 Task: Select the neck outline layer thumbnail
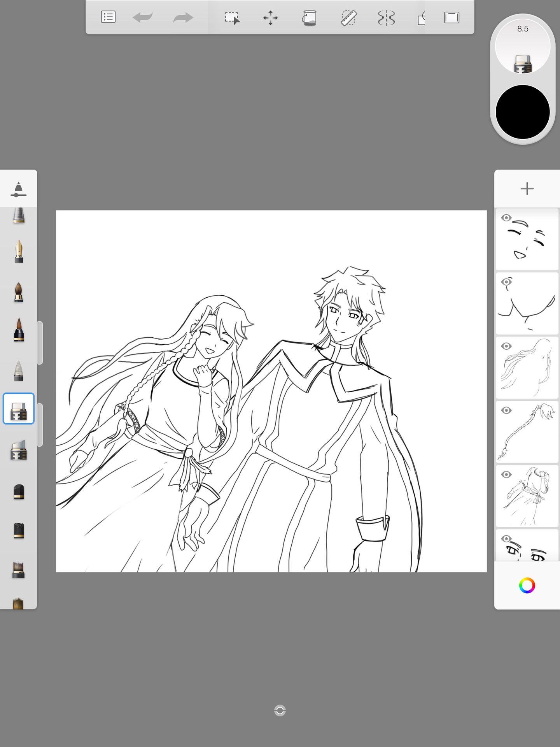pos(527,303)
